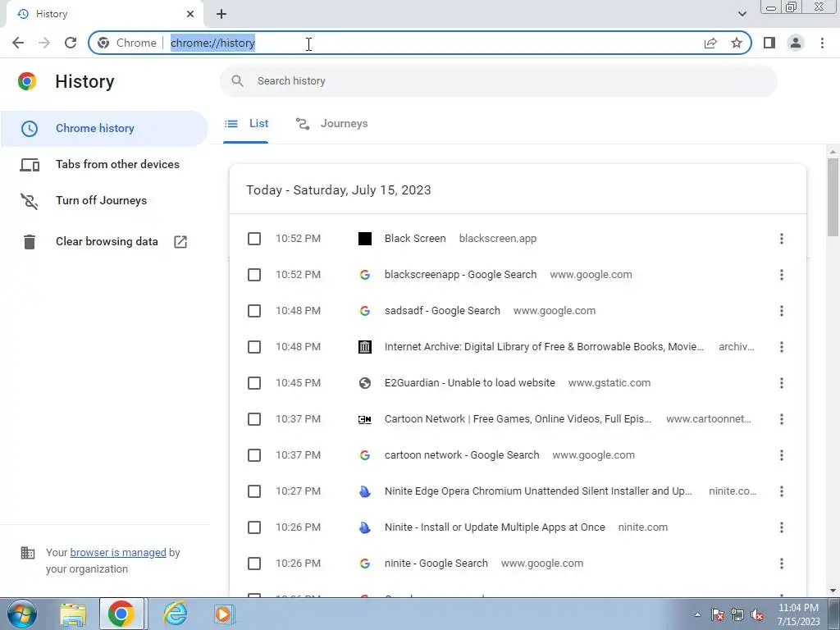Viewport: 840px width, 630px height.
Task: Click external link icon beside Clear browsing data
Action: (x=180, y=242)
